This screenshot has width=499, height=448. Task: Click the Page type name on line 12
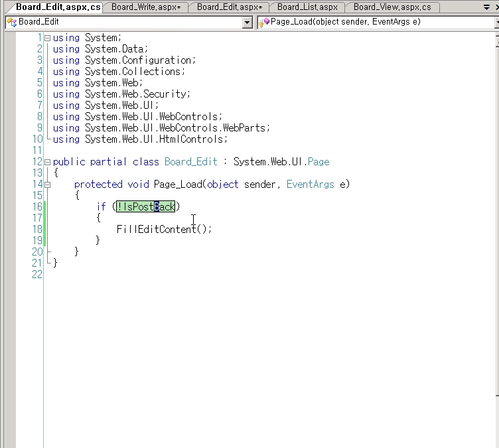tap(319, 162)
